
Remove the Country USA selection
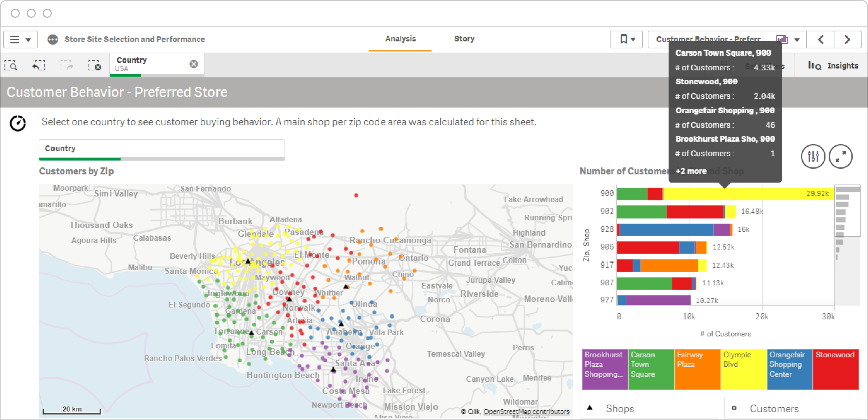pyautogui.click(x=194, y=64)
